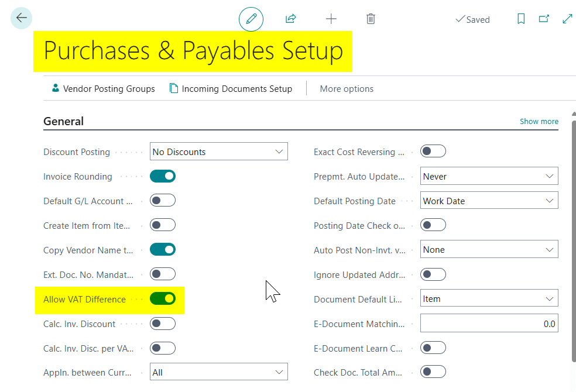576x392 pixels.
Task: Turn off the Invoice Rounding toggle
Action: [163, 176]
